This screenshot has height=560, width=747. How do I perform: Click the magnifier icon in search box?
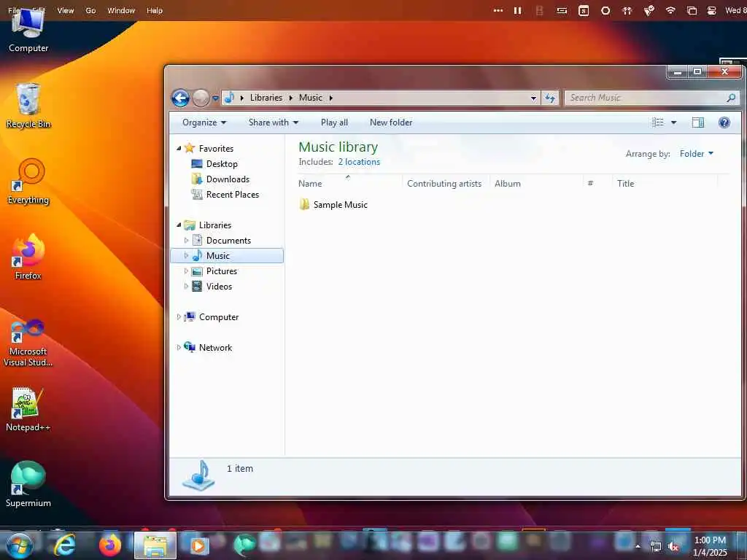click(731, 98)
